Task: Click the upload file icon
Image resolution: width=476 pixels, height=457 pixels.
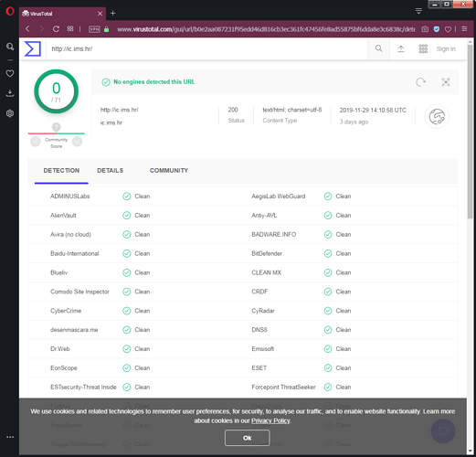Action: pyautogui.click(x=401, y=48)
